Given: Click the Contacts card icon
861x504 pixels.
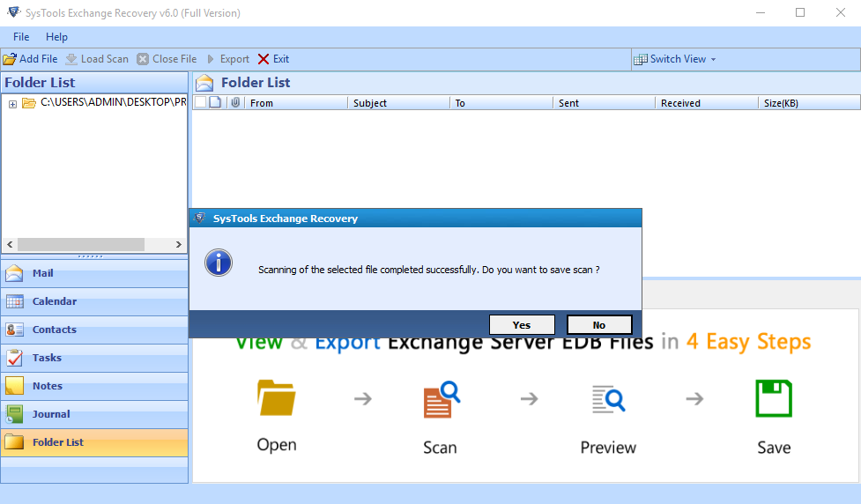Looking at the screenshot, I should 14,330.
